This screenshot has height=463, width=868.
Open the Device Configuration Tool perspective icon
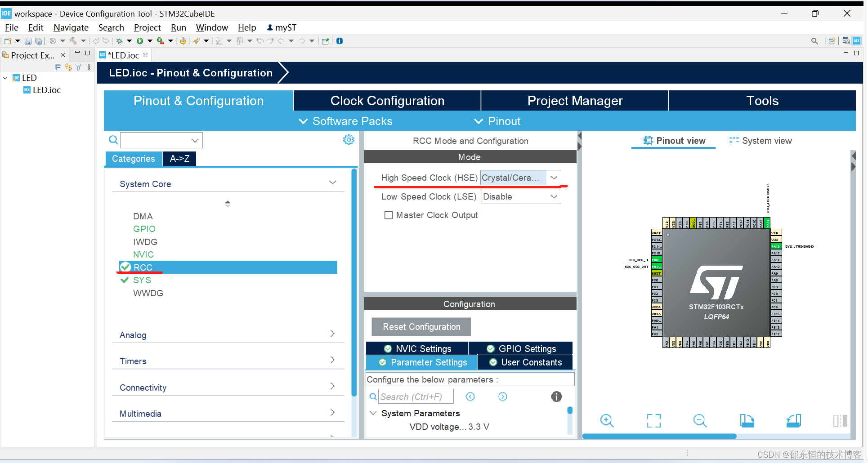click(857, 41)
